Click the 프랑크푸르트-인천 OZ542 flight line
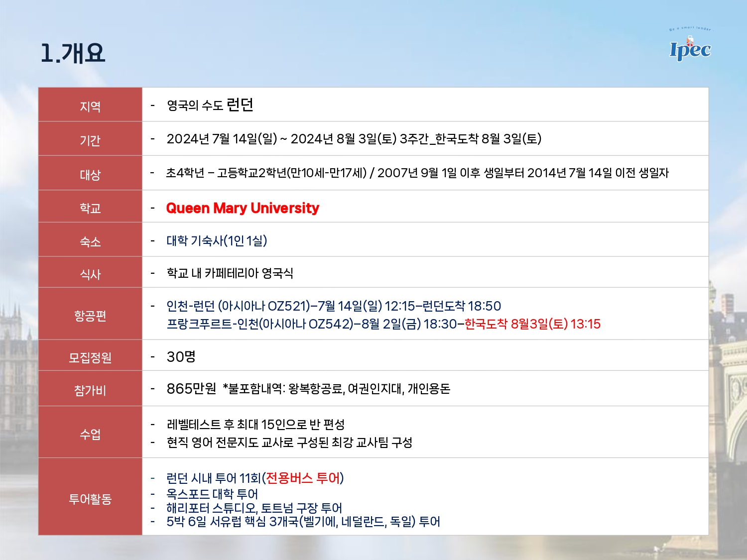 pos(383,324)
